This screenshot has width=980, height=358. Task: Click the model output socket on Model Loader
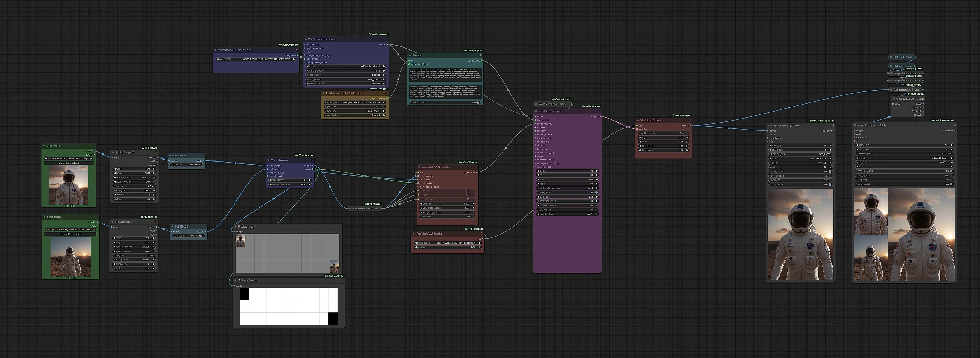[387, 44]
